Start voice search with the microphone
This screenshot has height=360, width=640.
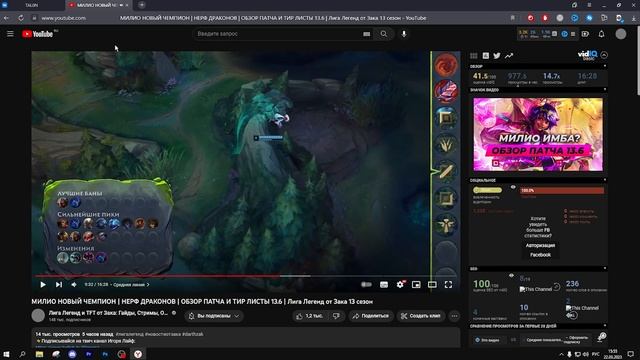[404, 34]
